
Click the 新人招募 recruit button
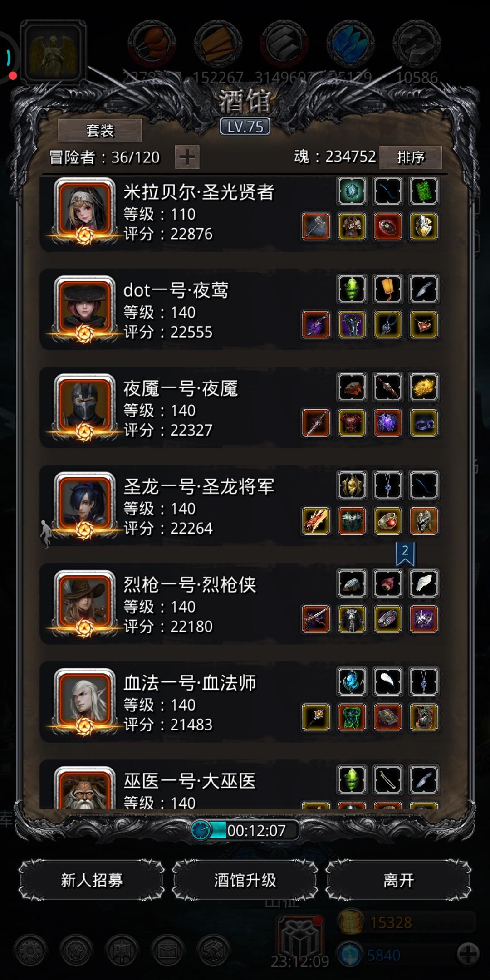(x=92, y=880)
